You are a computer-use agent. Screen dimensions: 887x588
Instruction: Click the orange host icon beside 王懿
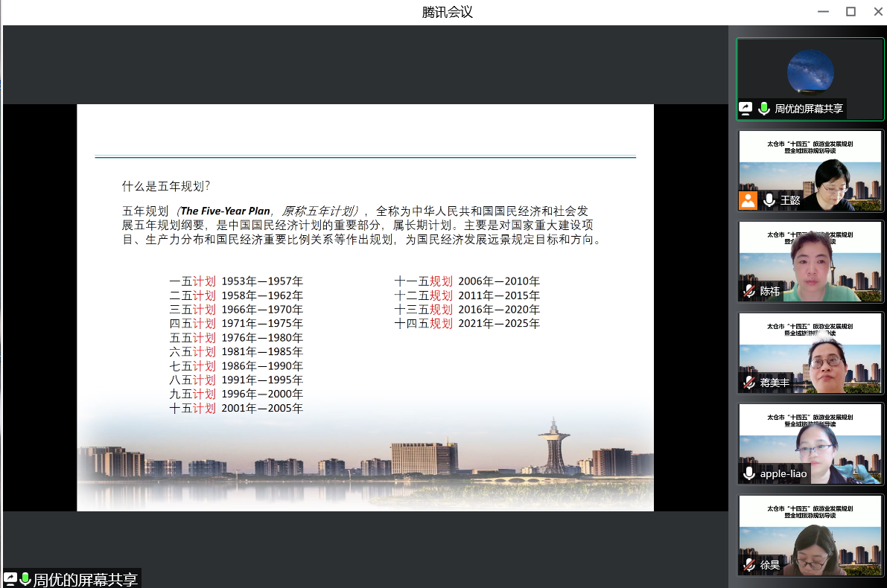[x=748, y=200]
